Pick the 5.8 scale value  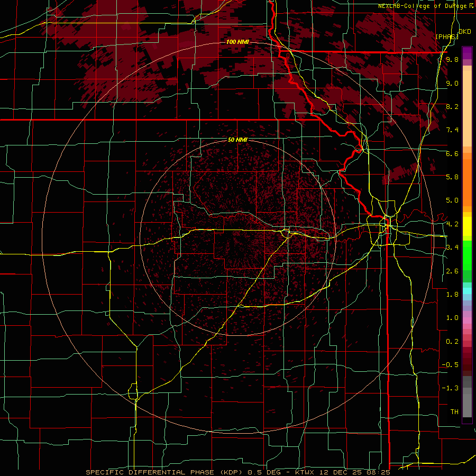pyautogui.click(x=452, y=177)
